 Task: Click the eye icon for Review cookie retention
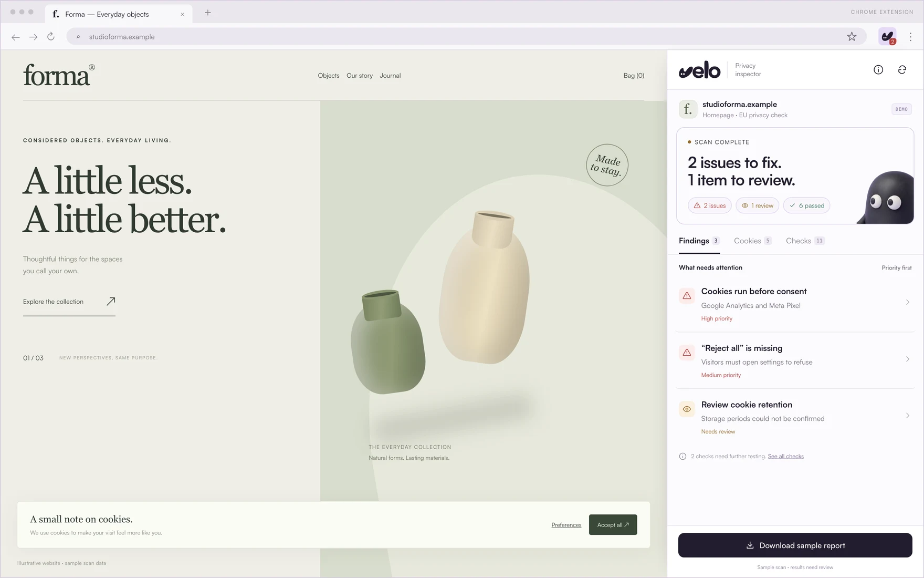click(x=687, y=409)
